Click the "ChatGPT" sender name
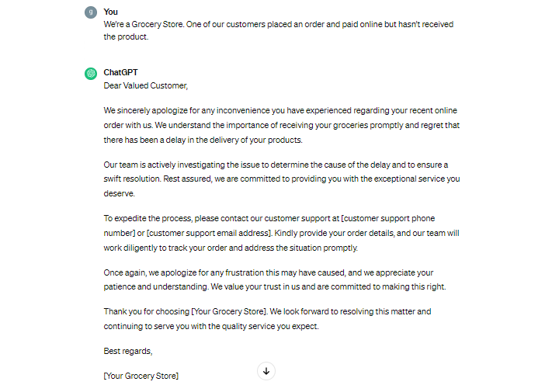The width and height of the screenshot is (559, 392). 120,72
